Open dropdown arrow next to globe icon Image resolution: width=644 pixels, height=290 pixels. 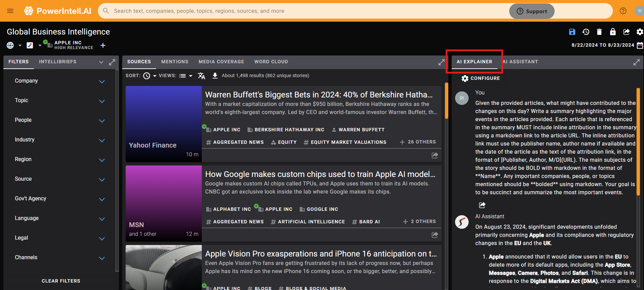click(x=20, y=45)
